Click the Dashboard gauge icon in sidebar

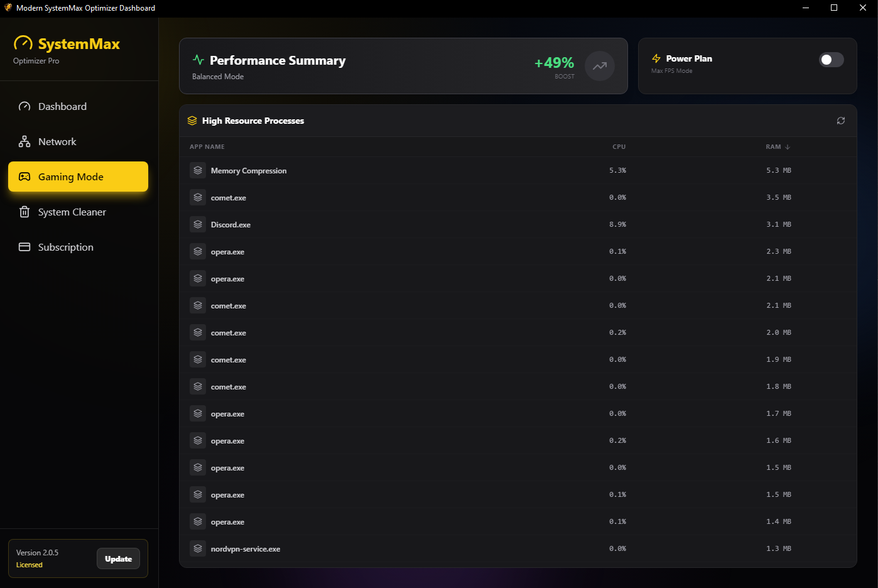tap(24, 106)
